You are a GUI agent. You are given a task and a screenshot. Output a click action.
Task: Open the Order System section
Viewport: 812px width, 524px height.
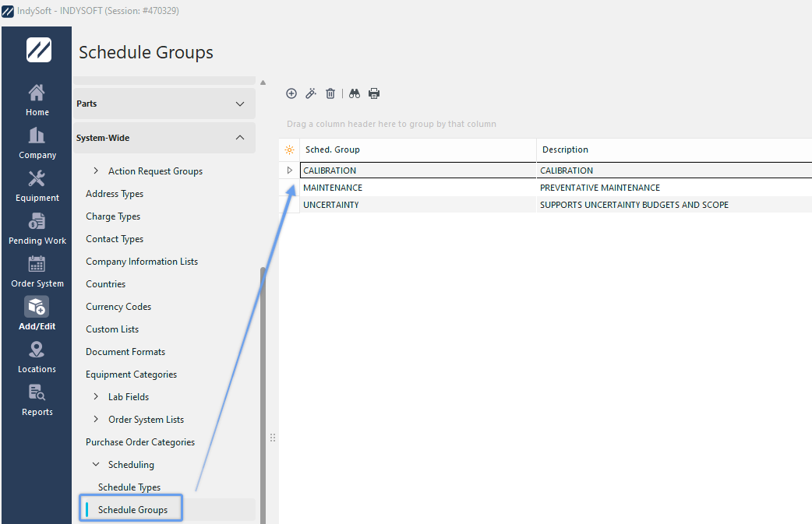tap(37, 272)
